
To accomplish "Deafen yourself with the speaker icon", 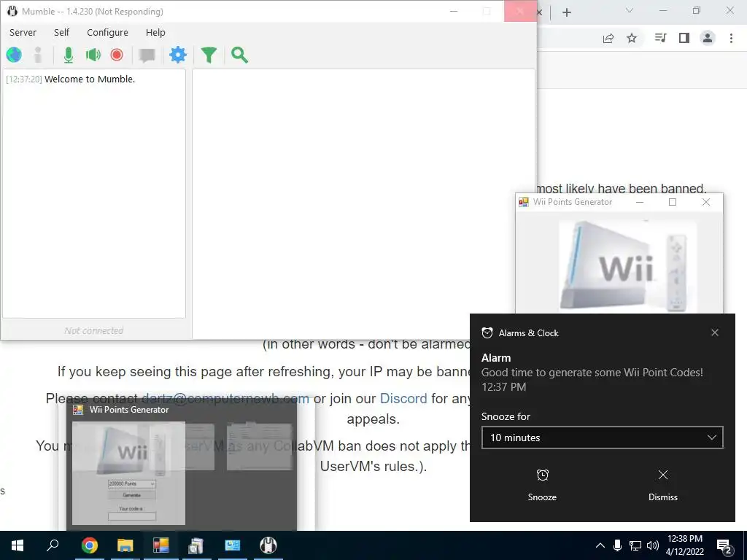I will click(93, 55).
